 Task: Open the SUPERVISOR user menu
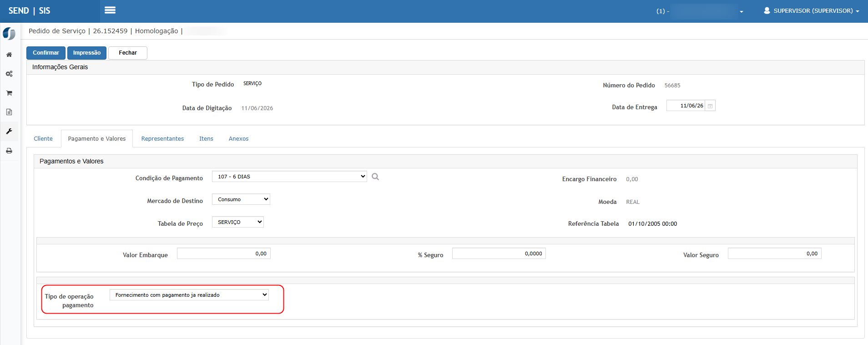812,10
